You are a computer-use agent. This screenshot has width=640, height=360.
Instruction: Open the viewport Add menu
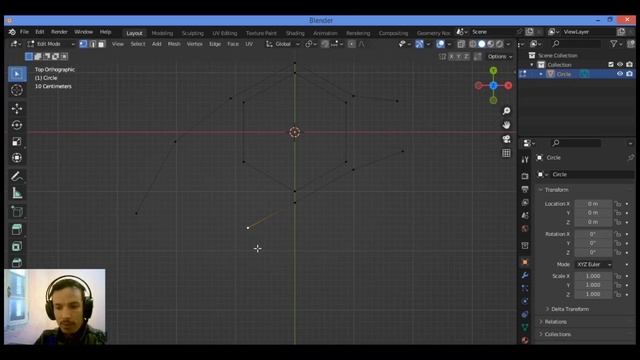[x=156, y=44]
